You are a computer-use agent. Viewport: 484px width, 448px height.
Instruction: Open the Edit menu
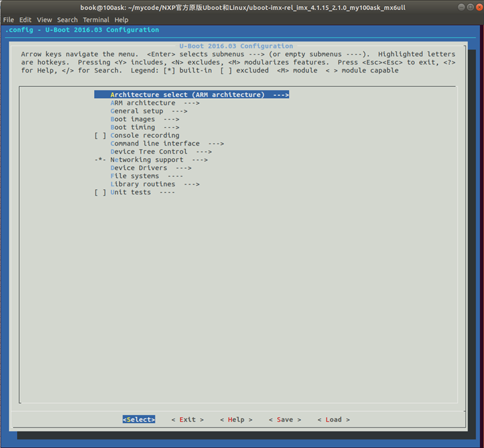25,20
